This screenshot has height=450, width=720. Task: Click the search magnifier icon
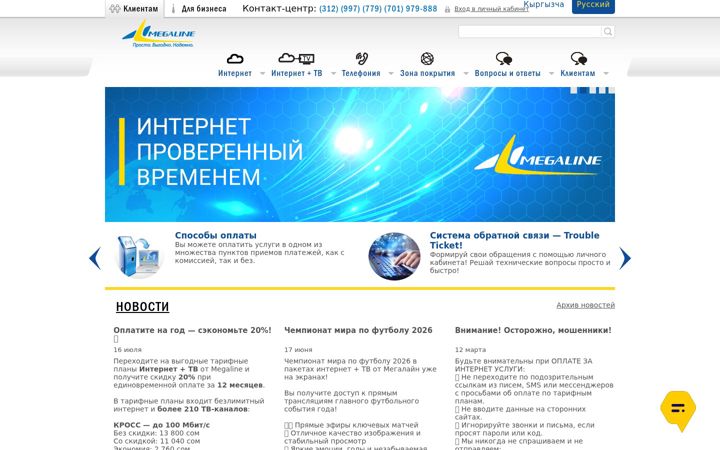[x=608, y=31]
